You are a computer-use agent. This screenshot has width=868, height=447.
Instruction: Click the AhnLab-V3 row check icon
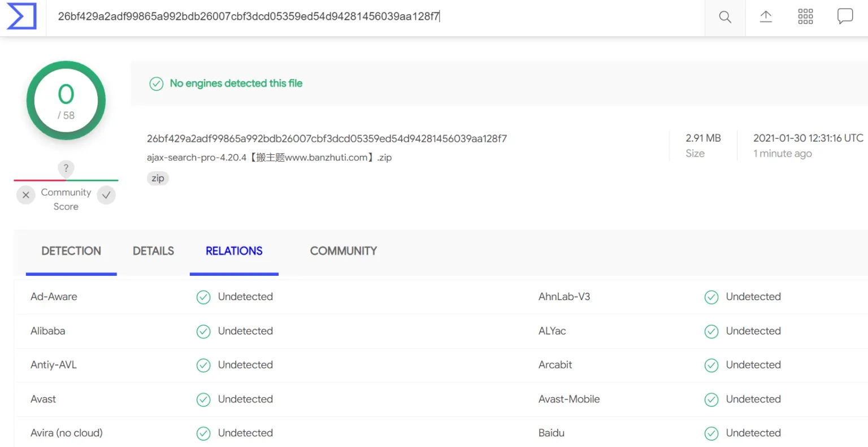click(711, 297)
